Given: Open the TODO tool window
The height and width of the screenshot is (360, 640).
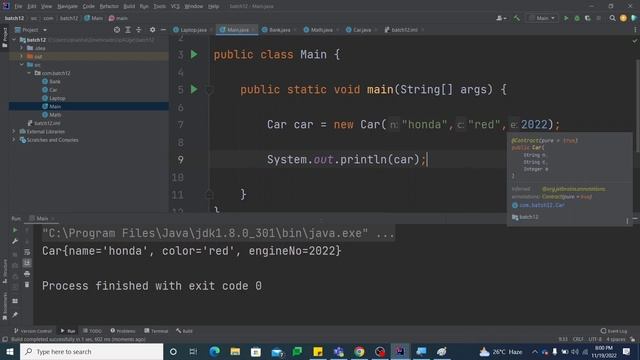Looking at the screenshot, I should coord(92,331).
